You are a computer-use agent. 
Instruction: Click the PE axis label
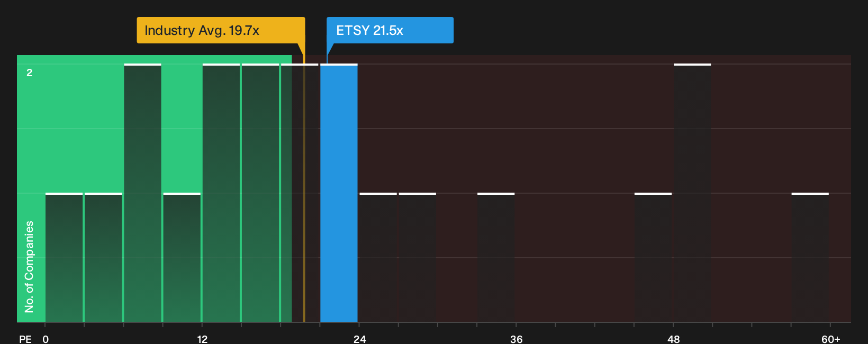pos(25,339)
